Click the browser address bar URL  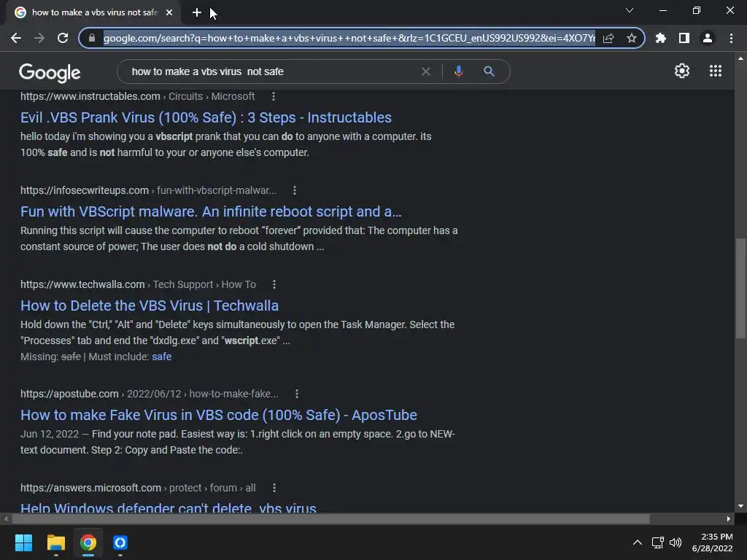tap(349, 38)
